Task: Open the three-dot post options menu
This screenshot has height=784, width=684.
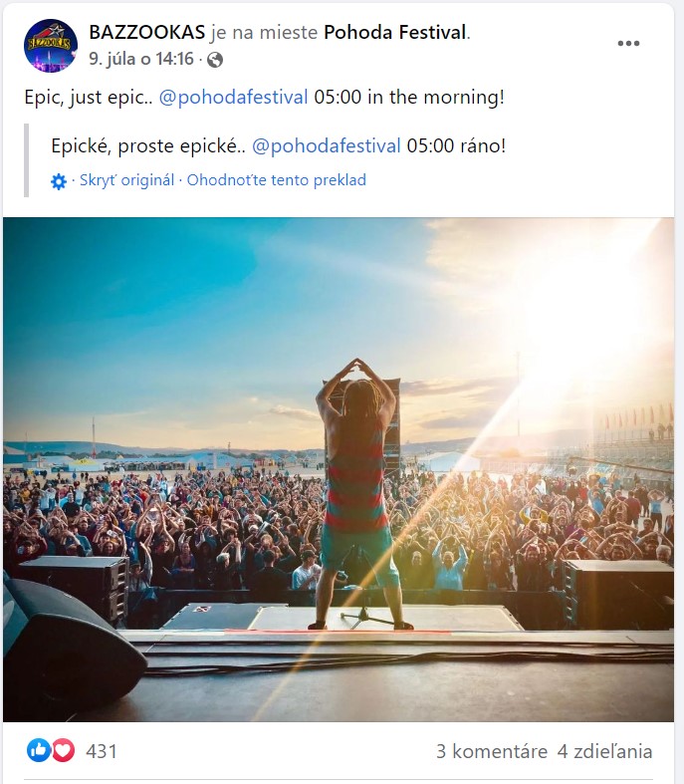Action: click(x=628, y=44)
